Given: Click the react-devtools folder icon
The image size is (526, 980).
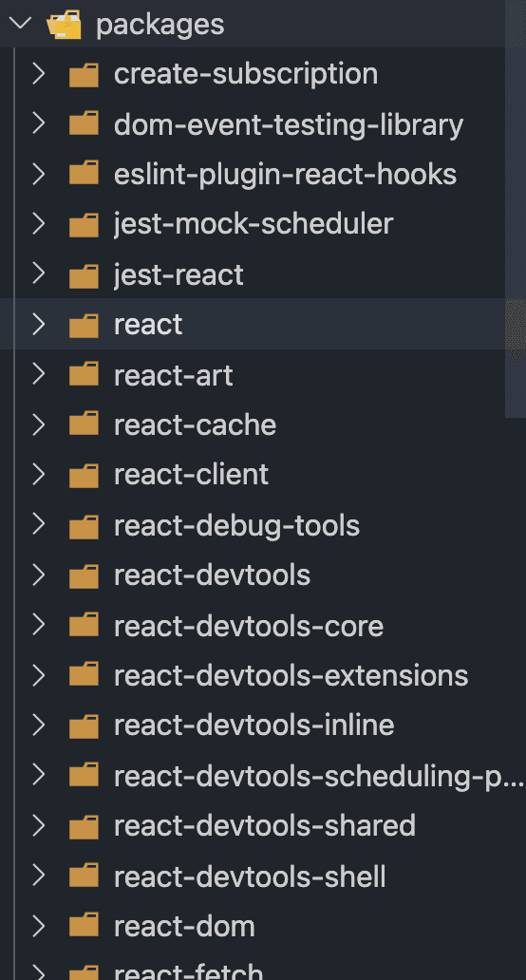Looking at the screenshot, I should pos(84,575).
